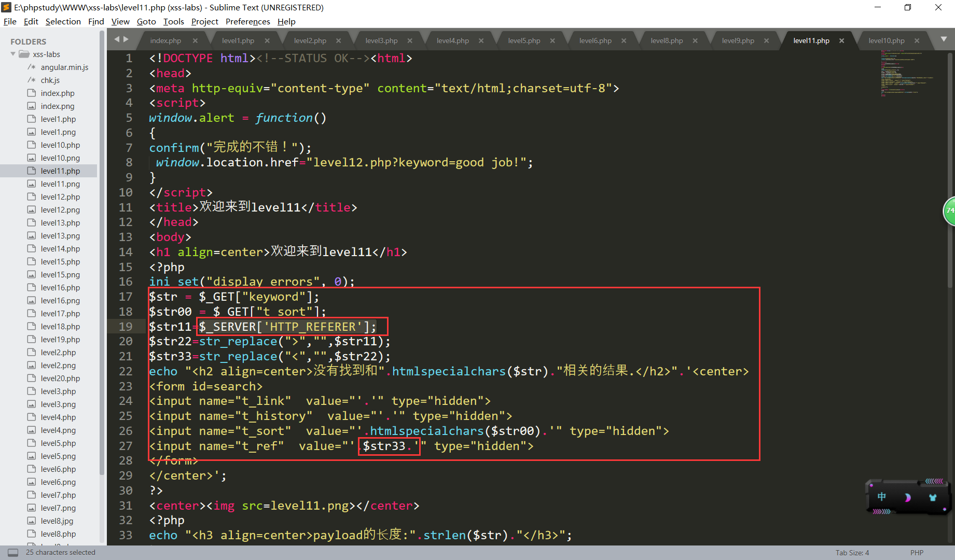Click the code minimap preview
This screenshot has height=560, width=955.
[x=906, y=74]
